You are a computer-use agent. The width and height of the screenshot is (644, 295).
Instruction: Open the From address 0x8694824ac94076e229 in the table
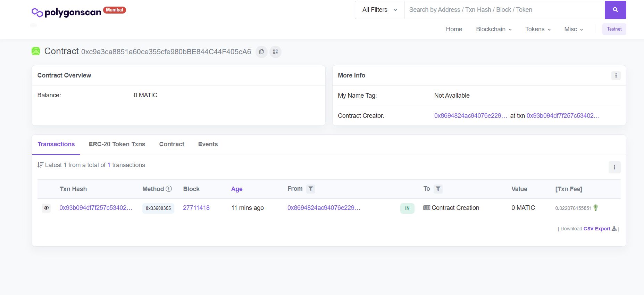(324, 208)
